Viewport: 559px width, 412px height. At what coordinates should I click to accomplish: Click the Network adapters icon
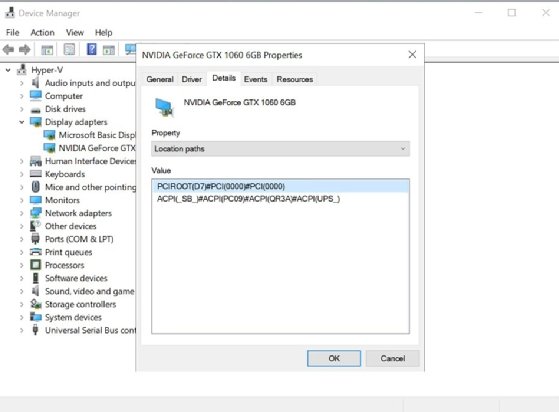click(x=36, y=213)
